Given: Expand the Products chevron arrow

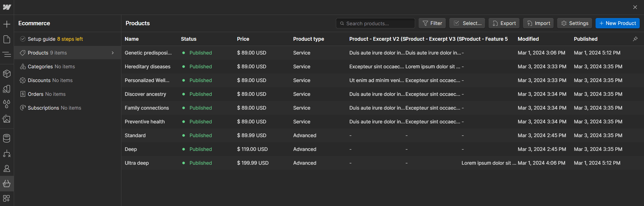Looking at the screenshot, I should click(113, 53).
